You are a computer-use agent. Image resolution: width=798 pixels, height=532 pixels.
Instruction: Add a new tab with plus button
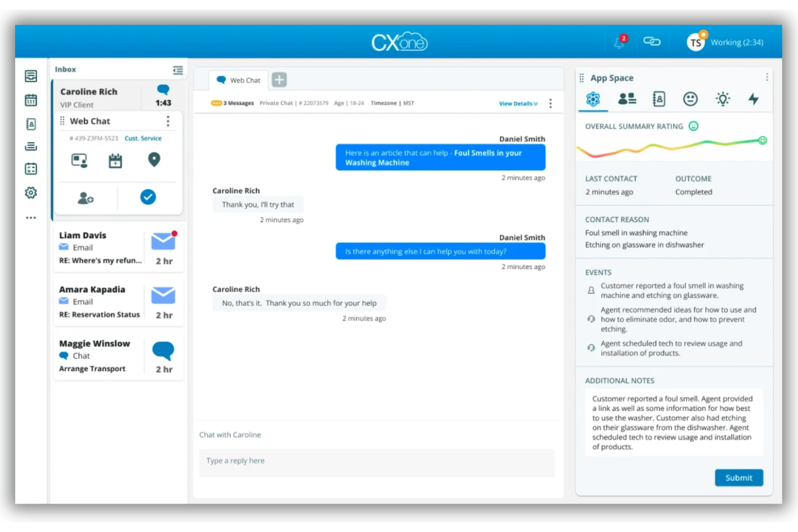(x=279, y=80)
